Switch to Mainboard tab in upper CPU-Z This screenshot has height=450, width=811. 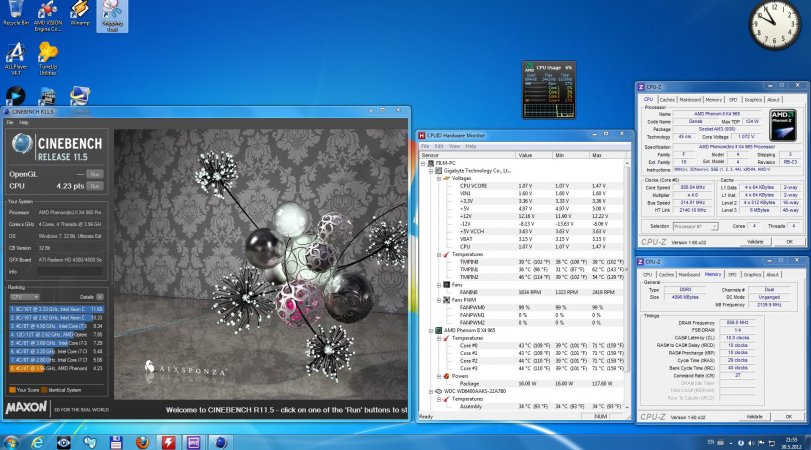690,100
